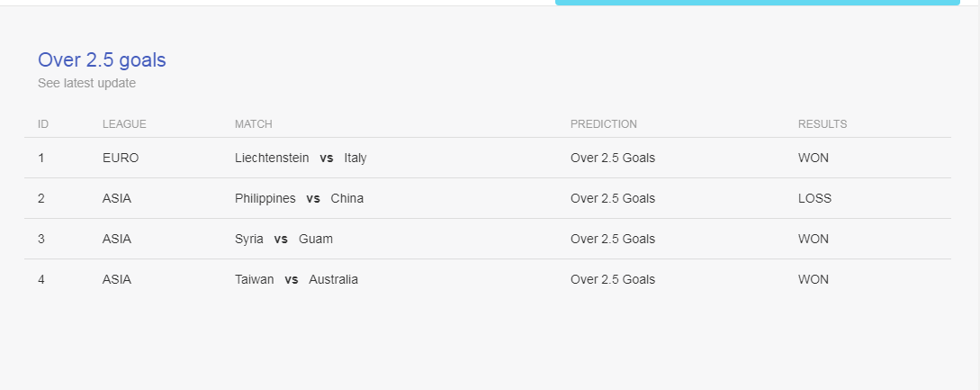This screenshot has height=390, width=980.
Task: Select the RESULTS column header
Action: [823, 124]
